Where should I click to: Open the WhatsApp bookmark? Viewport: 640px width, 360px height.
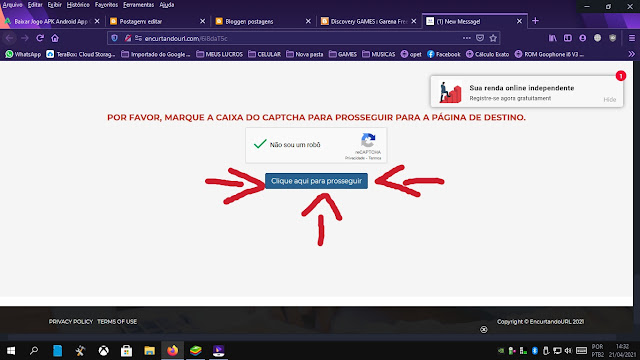pos(23,54)
